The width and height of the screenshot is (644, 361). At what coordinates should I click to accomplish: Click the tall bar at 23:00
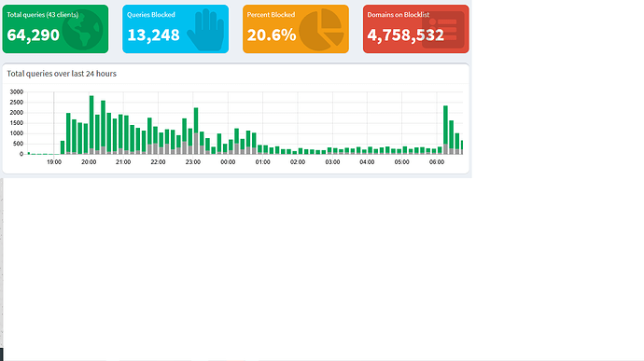pos(196,131)
